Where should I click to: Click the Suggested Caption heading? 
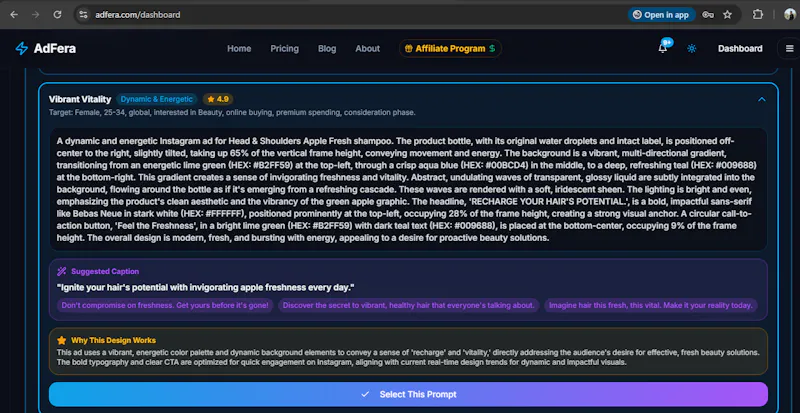click(x=105, y=271)
